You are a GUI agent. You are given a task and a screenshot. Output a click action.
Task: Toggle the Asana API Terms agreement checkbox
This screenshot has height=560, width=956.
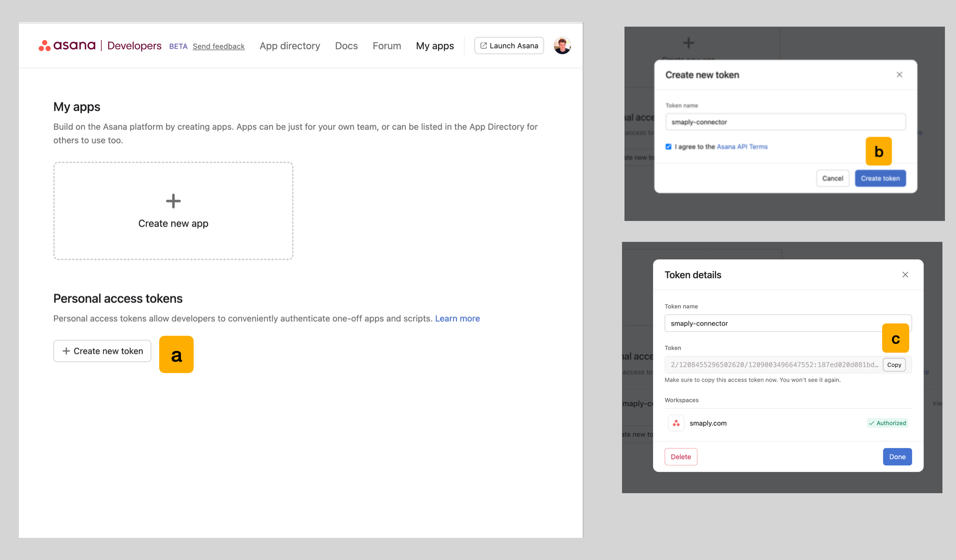pyautogui.click(x=668, y=147)
